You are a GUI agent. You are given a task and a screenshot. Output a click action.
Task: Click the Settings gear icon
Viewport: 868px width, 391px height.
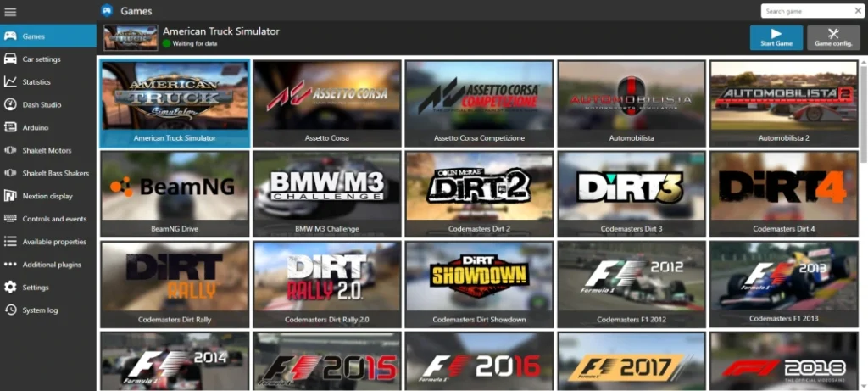pyautogui.click(x=10, y=287)
